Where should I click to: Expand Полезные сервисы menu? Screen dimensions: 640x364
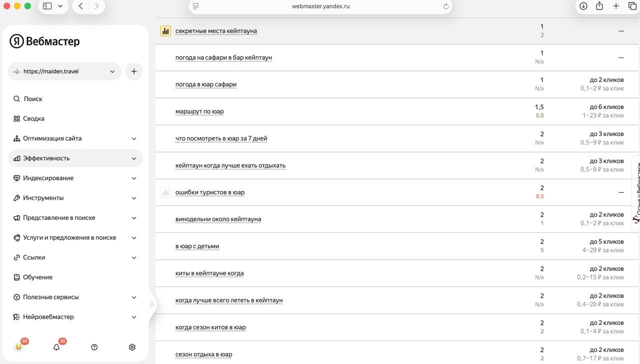pyautogui.click(x=75, y=297)
